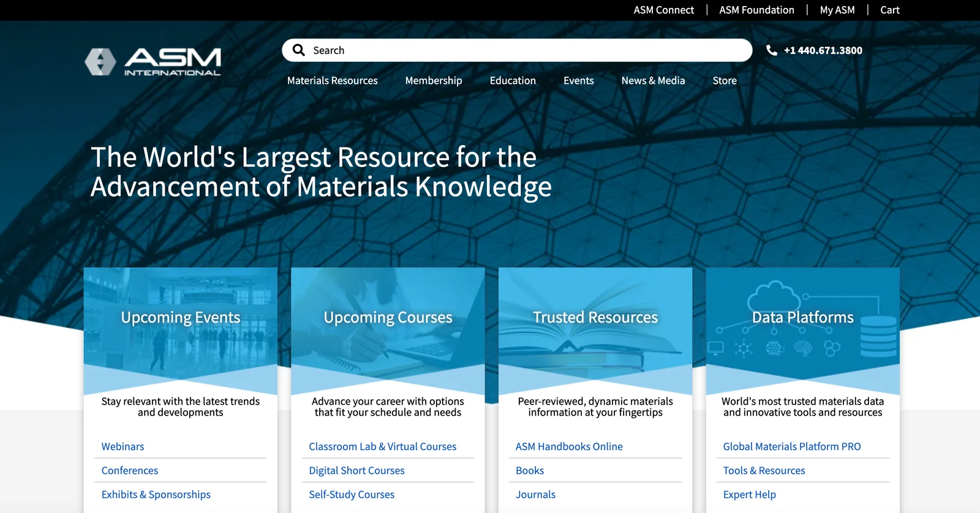Open Classroom Lab & Virtual Courses
Image resolution: width=980 pixels, height=513 pixels.
(x=383, y=446)
